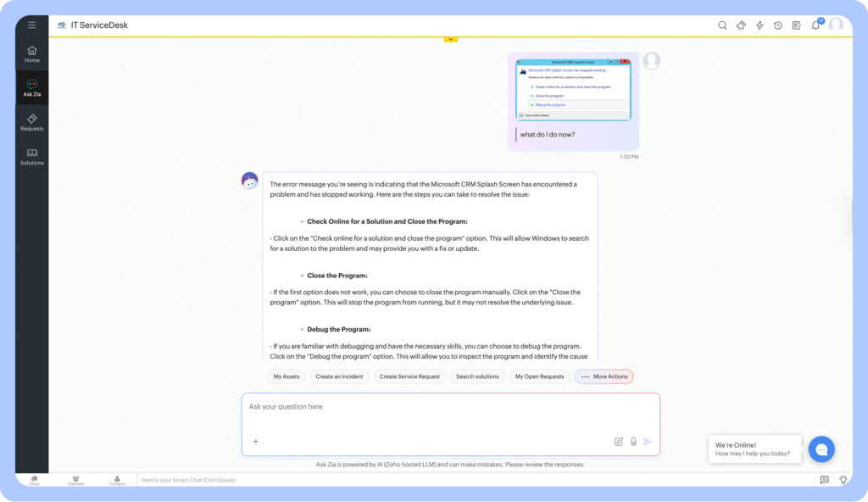Switch to Channels in the bottom bar
This screenshot has height=502, width=868.
click(75, 480)
